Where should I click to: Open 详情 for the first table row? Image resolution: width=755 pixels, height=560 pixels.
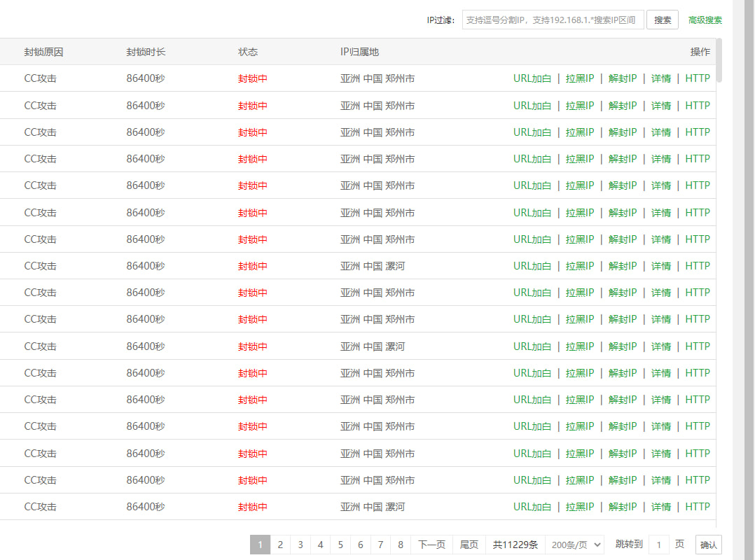660,79
